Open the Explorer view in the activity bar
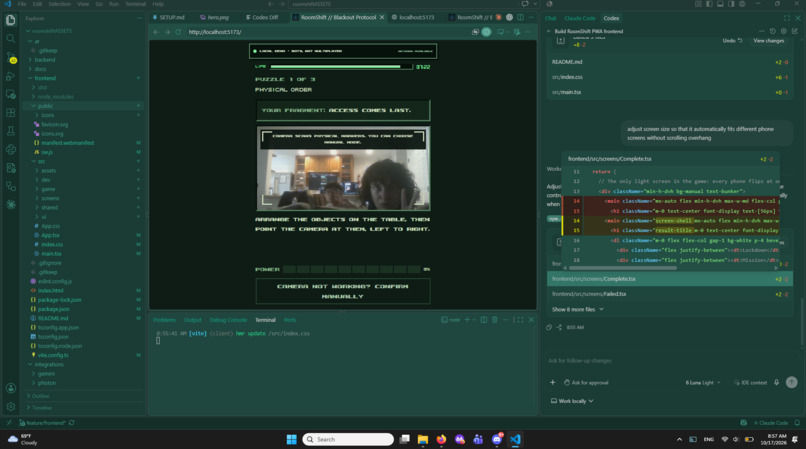 (10, 20)
